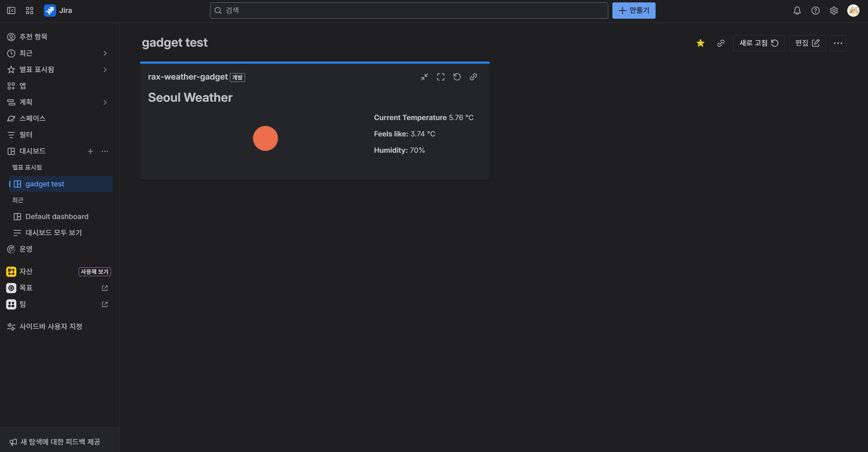
Task: Open the app switcher grid
Action: click(x=30, y=11)
